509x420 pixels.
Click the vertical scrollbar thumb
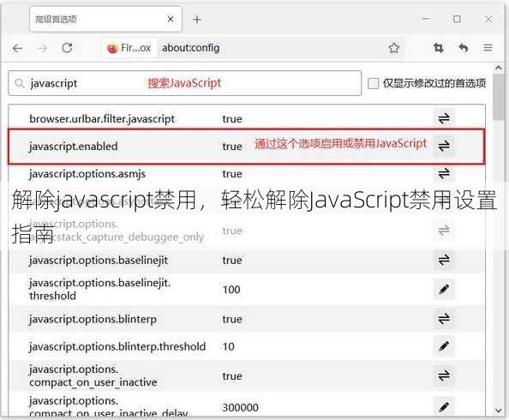(x=499, y=97)
